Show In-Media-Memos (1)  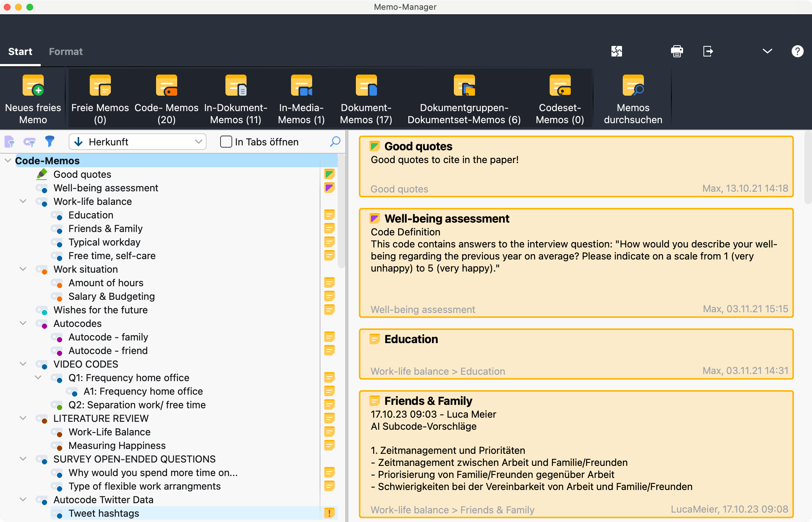pos(301,99)
